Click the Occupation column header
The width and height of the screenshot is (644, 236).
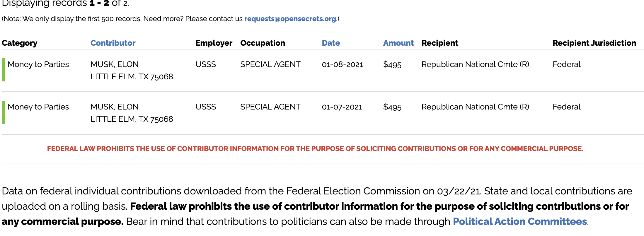tap(263, 43)
